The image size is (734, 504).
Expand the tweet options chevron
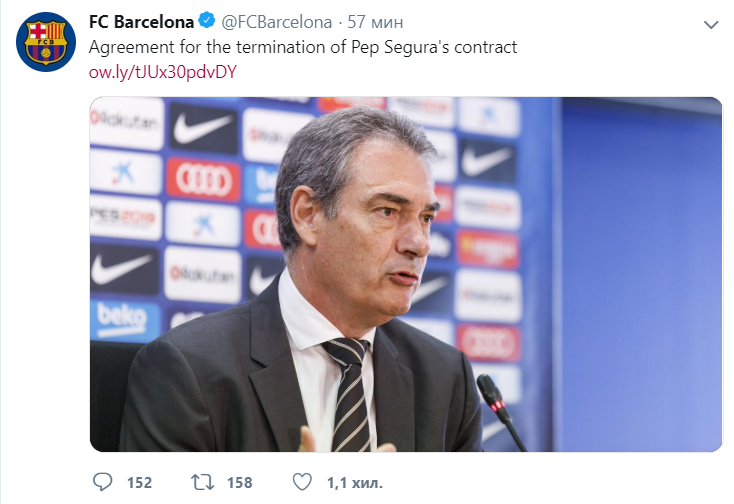click(x=711, y=25)
